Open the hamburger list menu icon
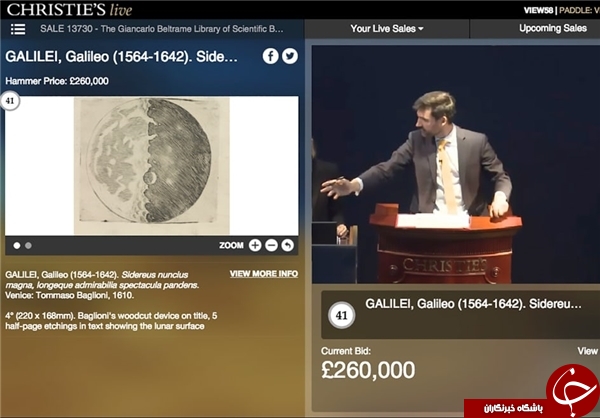 pos(18,29)
